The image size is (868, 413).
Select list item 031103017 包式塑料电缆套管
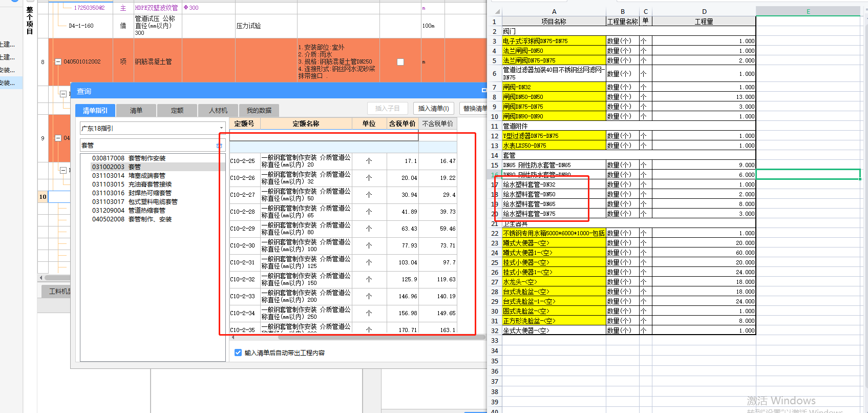135,202
